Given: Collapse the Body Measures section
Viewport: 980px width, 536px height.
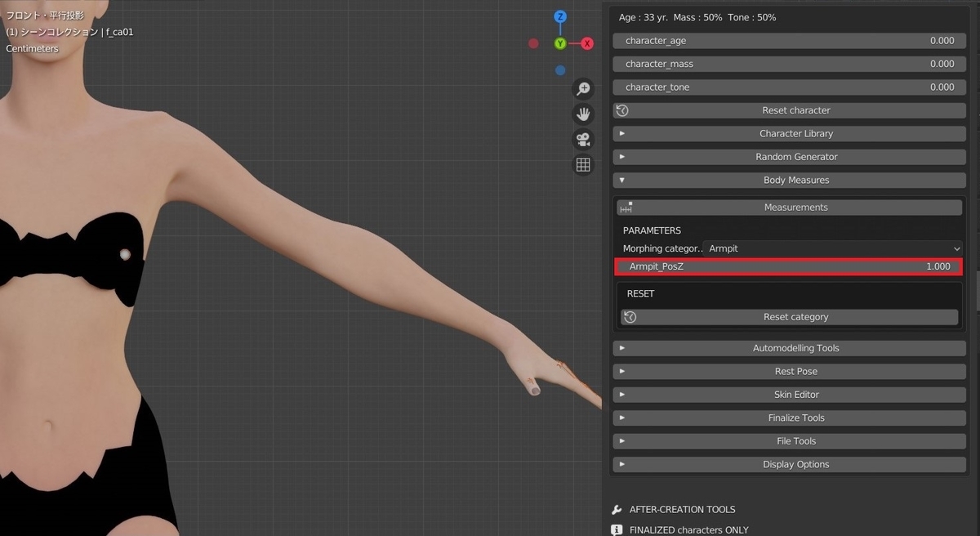Looking at the screenshot, I should 789,180.
